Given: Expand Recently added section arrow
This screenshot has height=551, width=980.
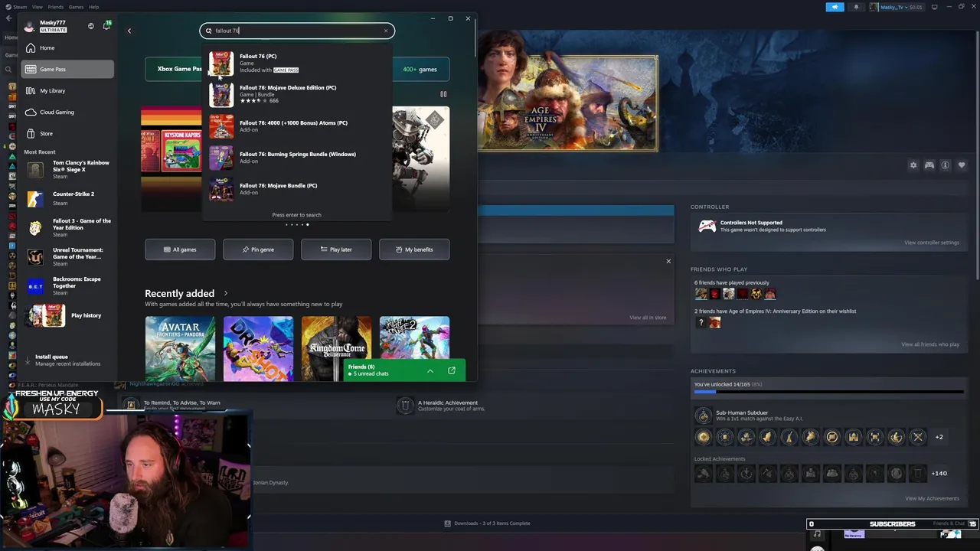Looking at the screenshot, I should coord(225,293).
